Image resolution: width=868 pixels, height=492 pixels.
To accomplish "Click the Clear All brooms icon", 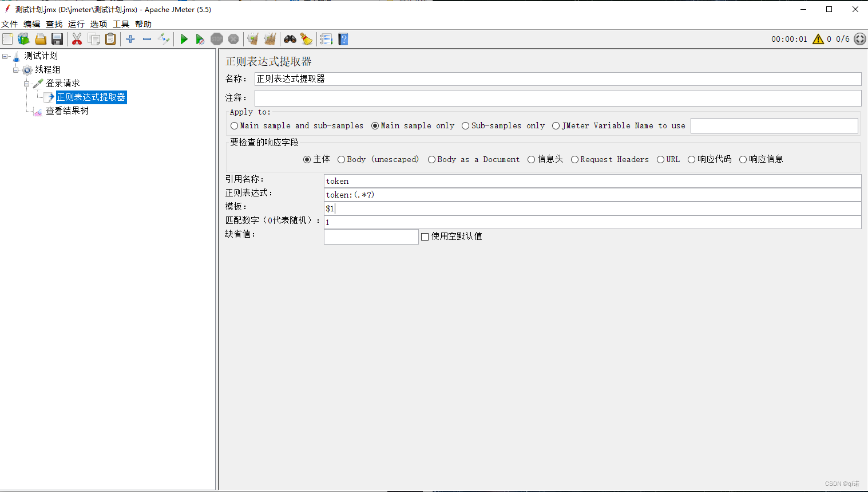I will coord(270,39).
